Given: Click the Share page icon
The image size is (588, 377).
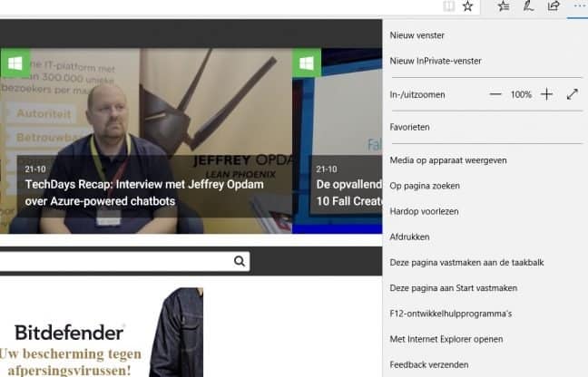Looking at the screenshot, I should tap(554, 6).
